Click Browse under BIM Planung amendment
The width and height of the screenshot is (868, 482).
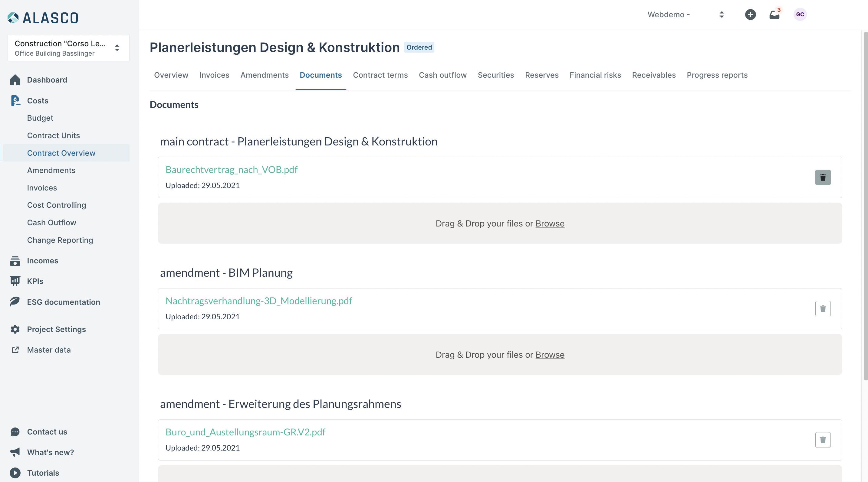pyautogui.click(x=550, y=355)
